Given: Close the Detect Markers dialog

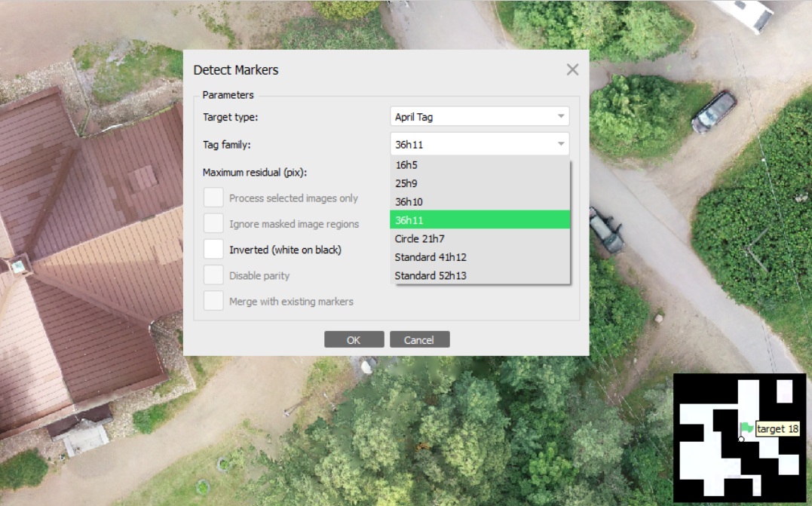Looking at the screenshot, I should click(x=572, y=69).
